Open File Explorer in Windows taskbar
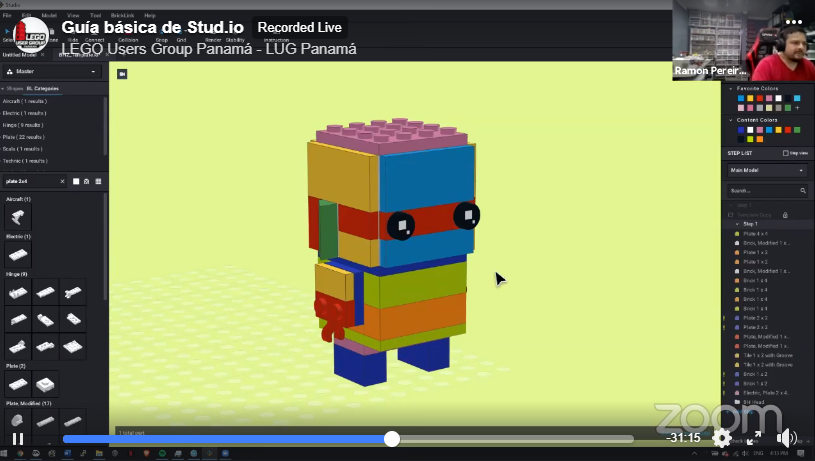815x461 pixels. click(x=99, y=454)
